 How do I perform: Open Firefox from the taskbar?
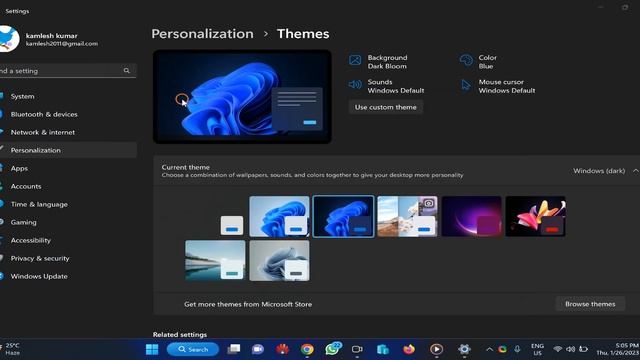[409, 349]
